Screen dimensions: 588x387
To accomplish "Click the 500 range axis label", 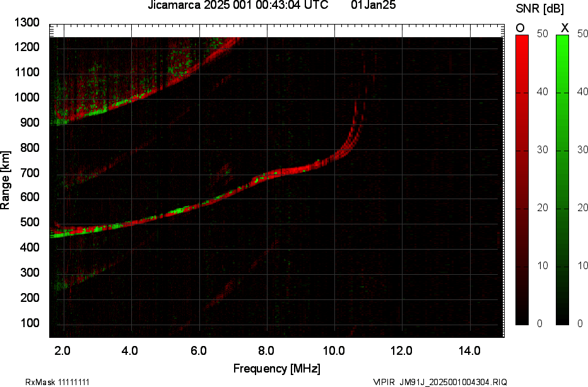I will (30, 222).
